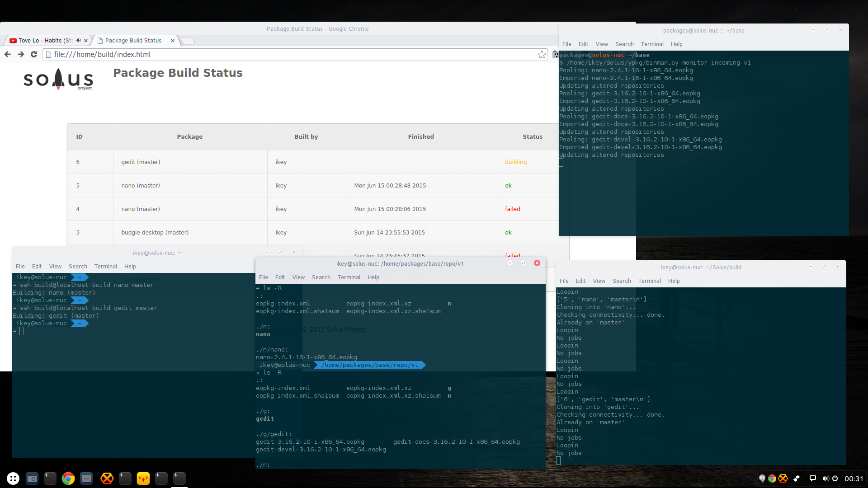Click the 'ok' status in row ID 5
The width and height of the screenshot is (868, 488).
coord(509,185)
